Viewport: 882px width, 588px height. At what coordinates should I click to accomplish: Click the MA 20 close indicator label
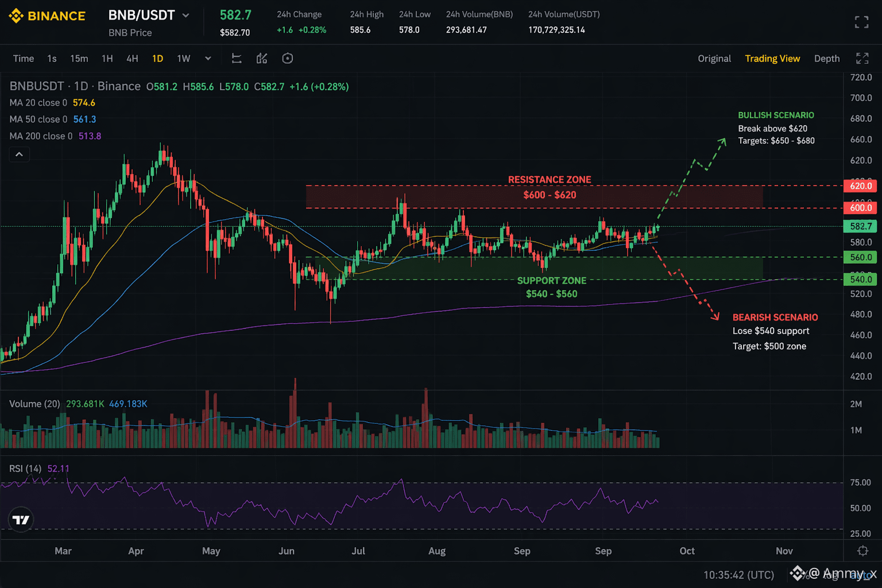pyautogui.click(x=38, y=103)
